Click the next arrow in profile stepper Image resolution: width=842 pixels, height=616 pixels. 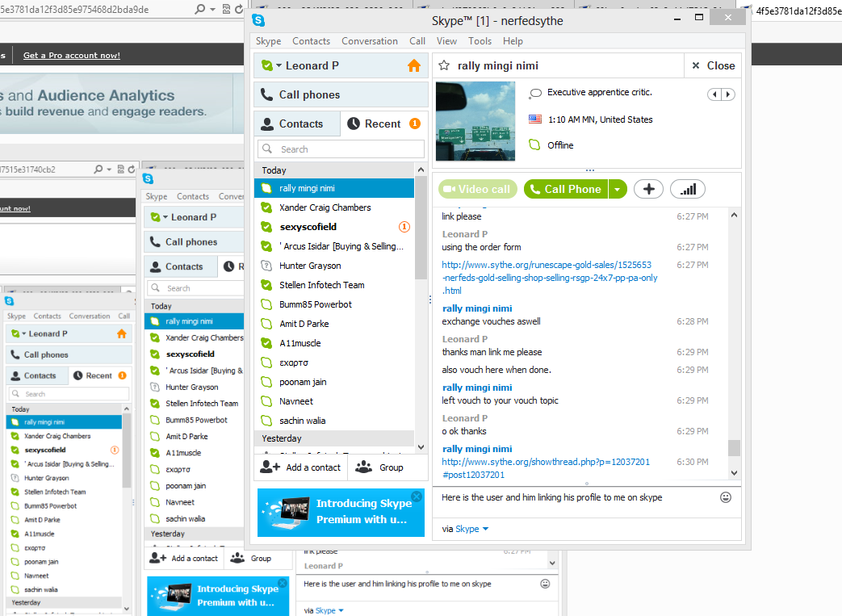728,94
